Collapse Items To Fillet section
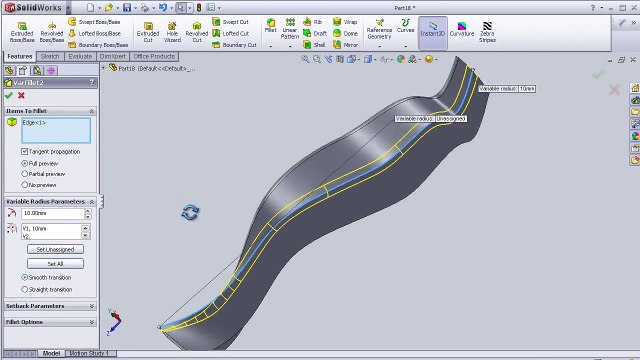640x360 pixels. point(91,111)
